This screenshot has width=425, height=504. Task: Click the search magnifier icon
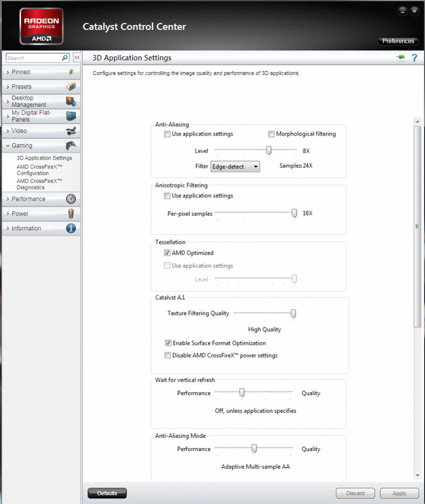coord(65,58)
